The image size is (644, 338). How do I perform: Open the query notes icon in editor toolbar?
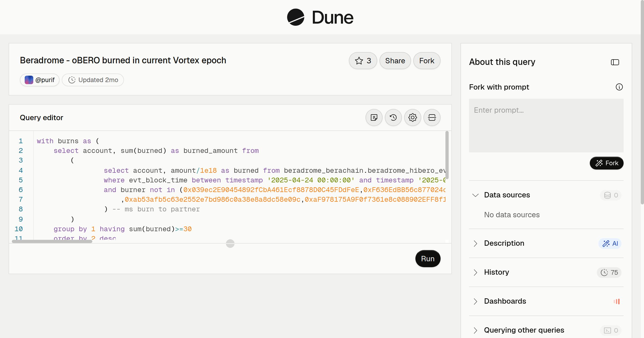tap(374, 117)
